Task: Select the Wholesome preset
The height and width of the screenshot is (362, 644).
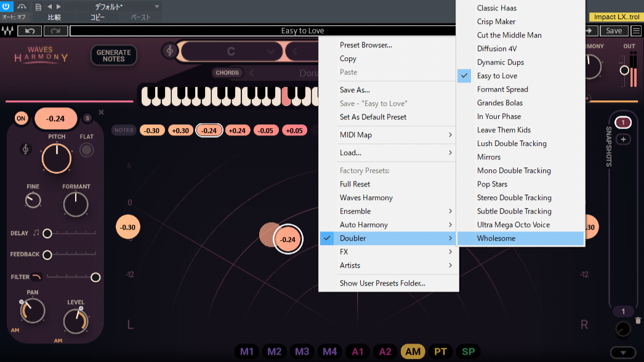Action: click(520, 238)
